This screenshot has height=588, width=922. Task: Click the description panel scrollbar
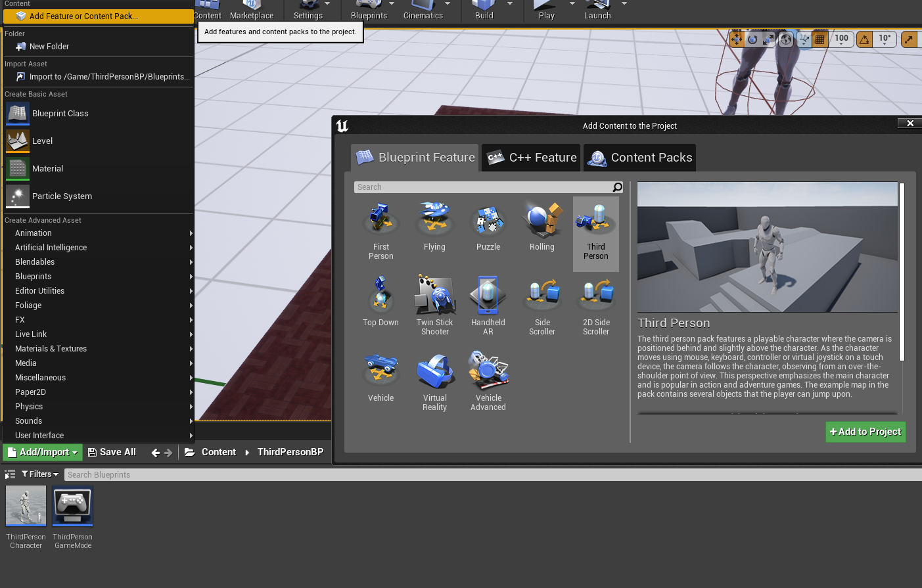(902, 272)
